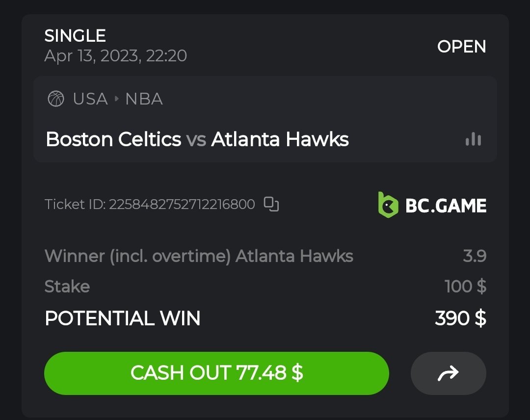Click the Winner (incl. overtime) Atlanta Hawks selection
Viewport: 530px width, 420px height.
(199, 256)
